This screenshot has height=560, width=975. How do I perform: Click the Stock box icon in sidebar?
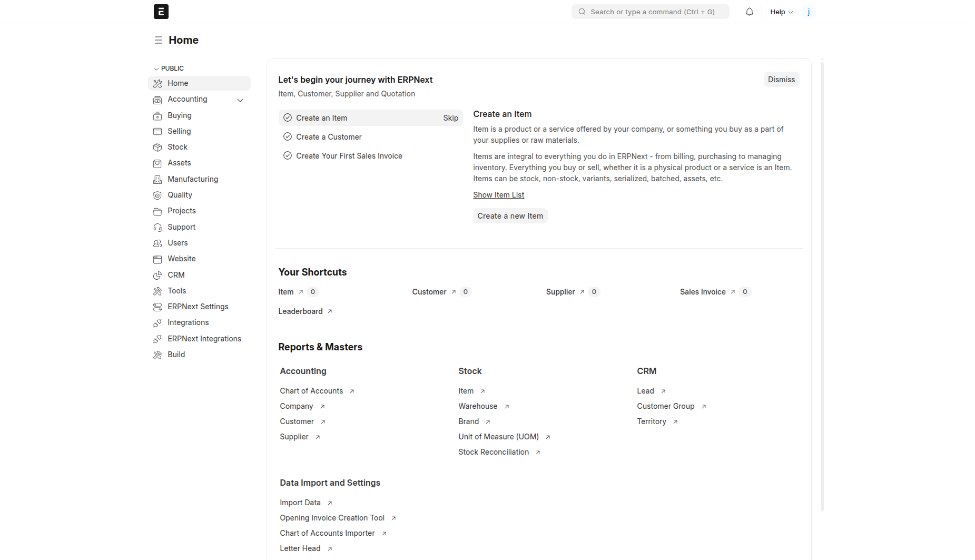tap(157, 148)
